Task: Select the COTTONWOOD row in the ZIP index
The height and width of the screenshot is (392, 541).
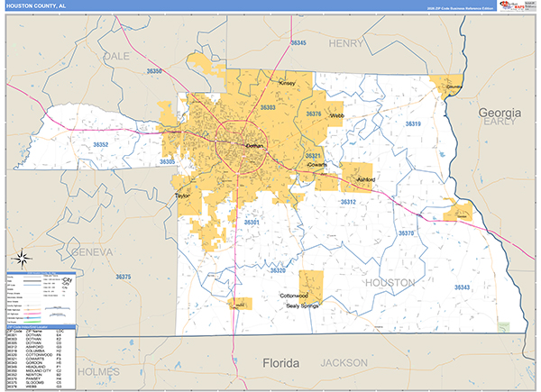Action: pos(41,355)
